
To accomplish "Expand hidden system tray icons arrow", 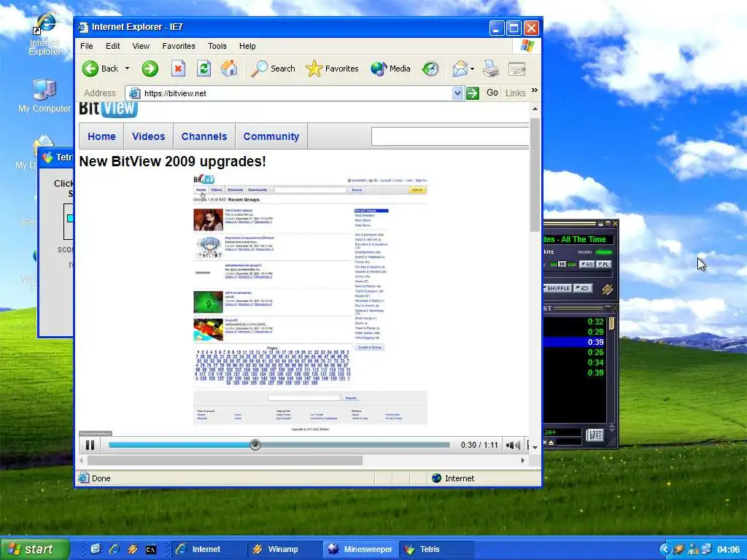I will (665, 549).
